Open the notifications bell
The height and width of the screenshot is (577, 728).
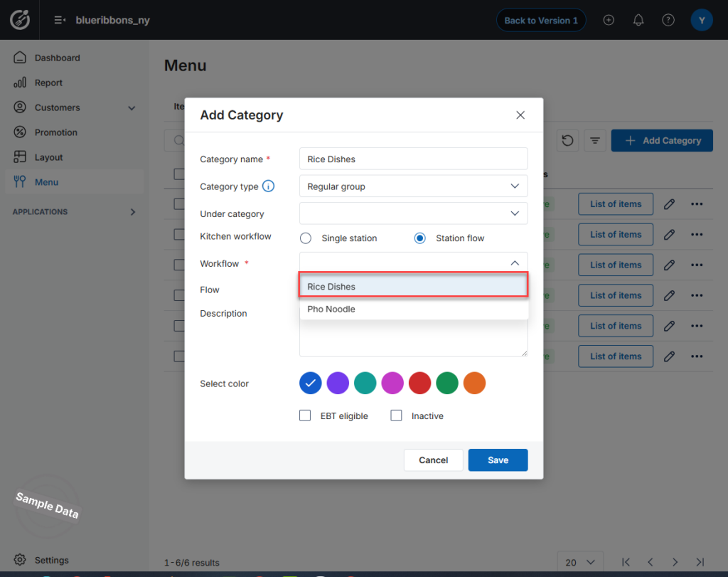coord(638,20)
